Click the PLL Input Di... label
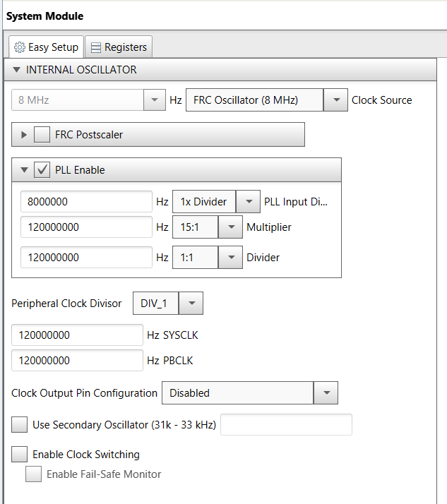 click(x=296, y=202)
